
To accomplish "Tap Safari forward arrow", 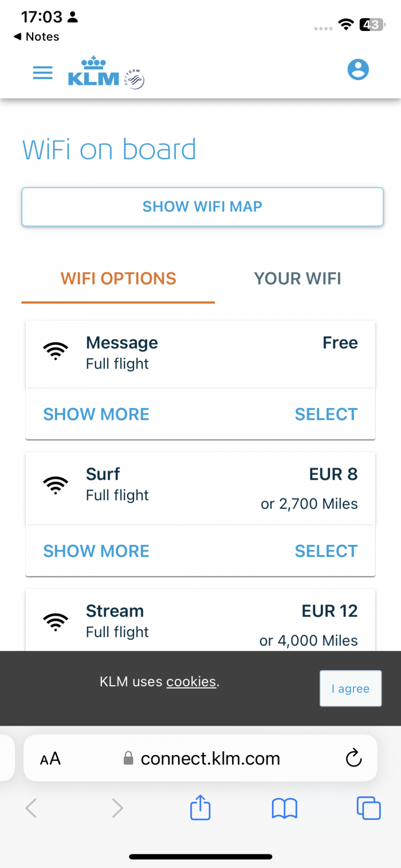I will 117,808.
